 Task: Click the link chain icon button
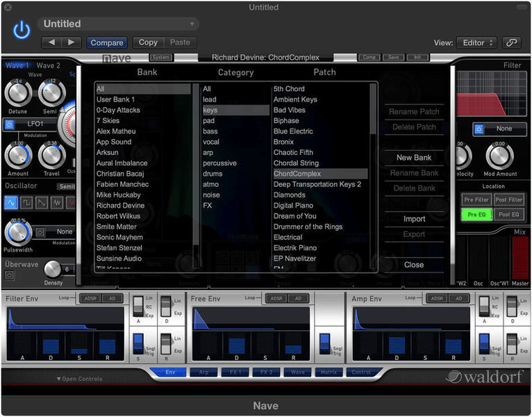511,42
